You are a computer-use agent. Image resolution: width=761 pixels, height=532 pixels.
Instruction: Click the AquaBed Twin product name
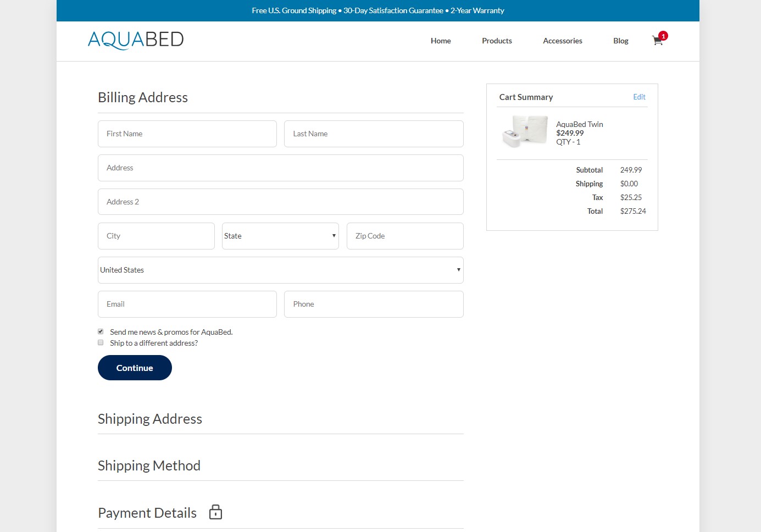coord(580,124)
